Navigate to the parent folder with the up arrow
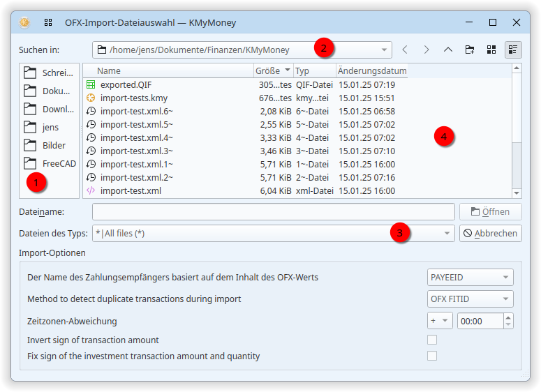This screenshot has height=392, width=541. [x=448, y=50]
